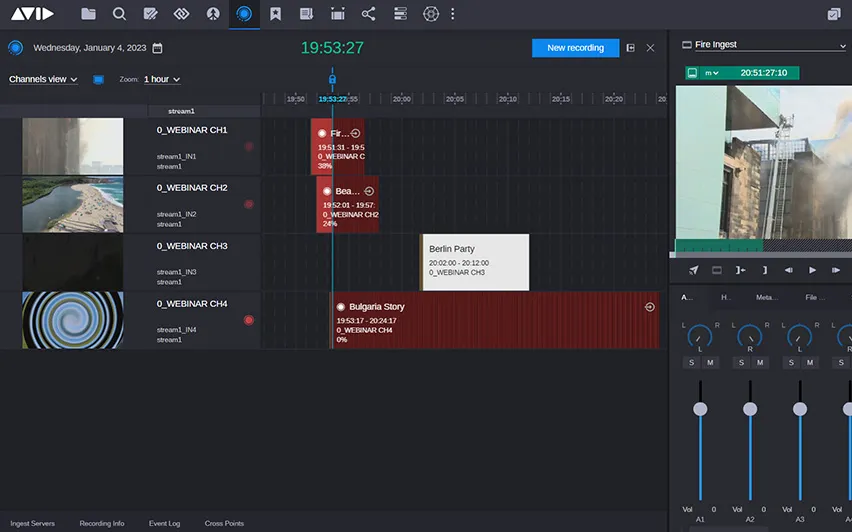The image size is (852, 532).
Task: Click the play button under the video preview
Action: tap(812, 270)
